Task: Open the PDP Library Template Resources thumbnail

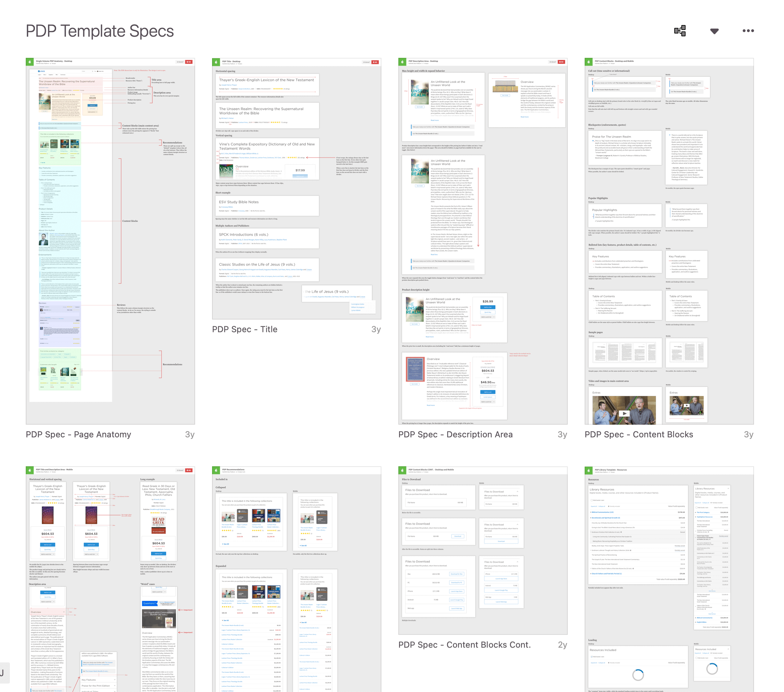Action: (669, 579)
